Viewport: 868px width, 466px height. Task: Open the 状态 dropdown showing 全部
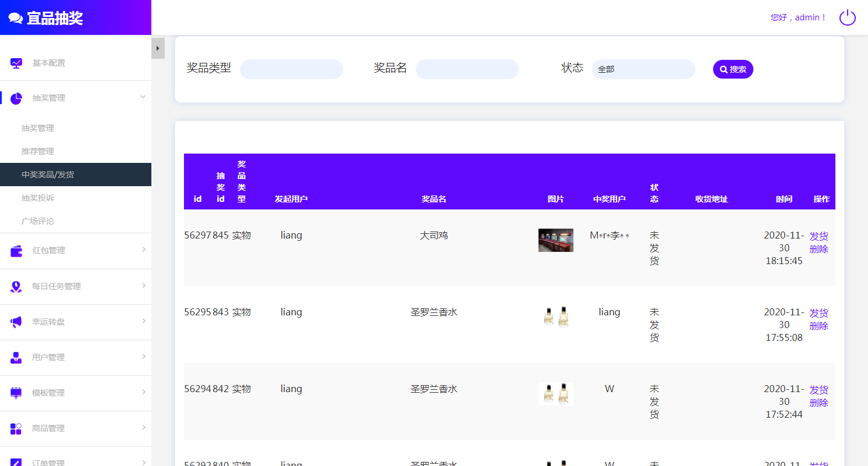click(643, 69)
